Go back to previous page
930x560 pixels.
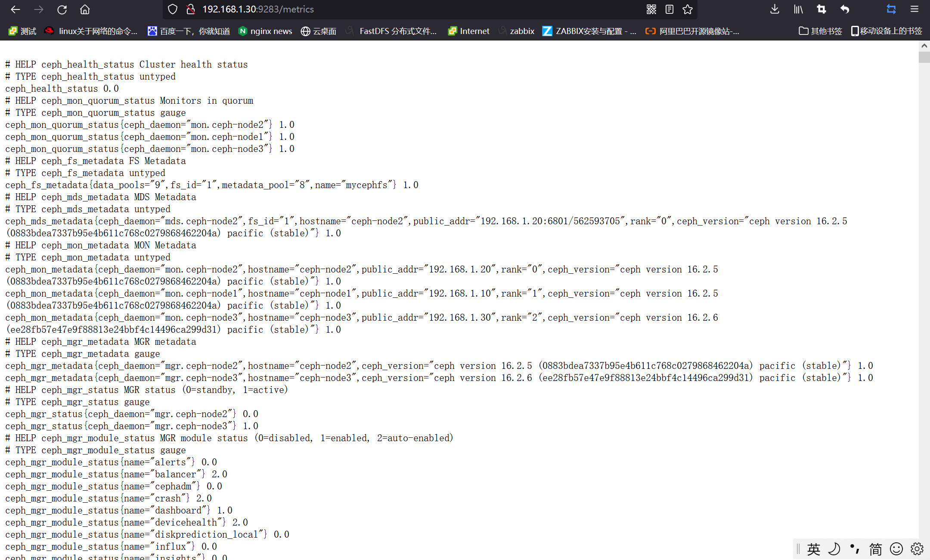15,9
